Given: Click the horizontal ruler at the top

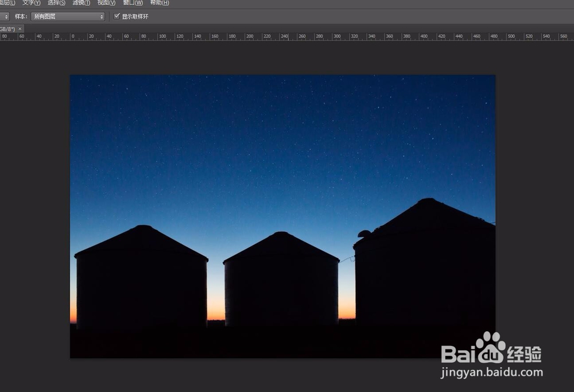Looking at the screenshot, I should [287, 37].
